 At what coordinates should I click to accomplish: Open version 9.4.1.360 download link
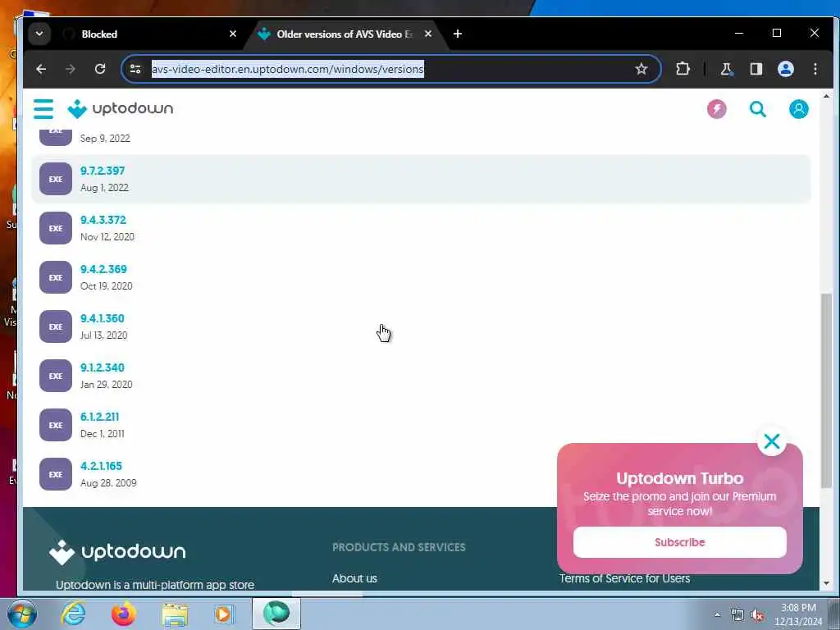[103, 319]
